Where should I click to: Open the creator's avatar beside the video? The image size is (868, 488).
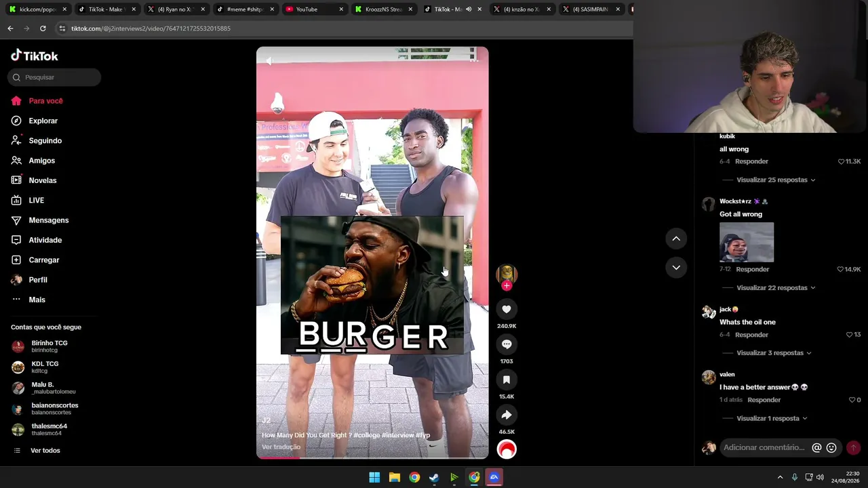(507, 273)
